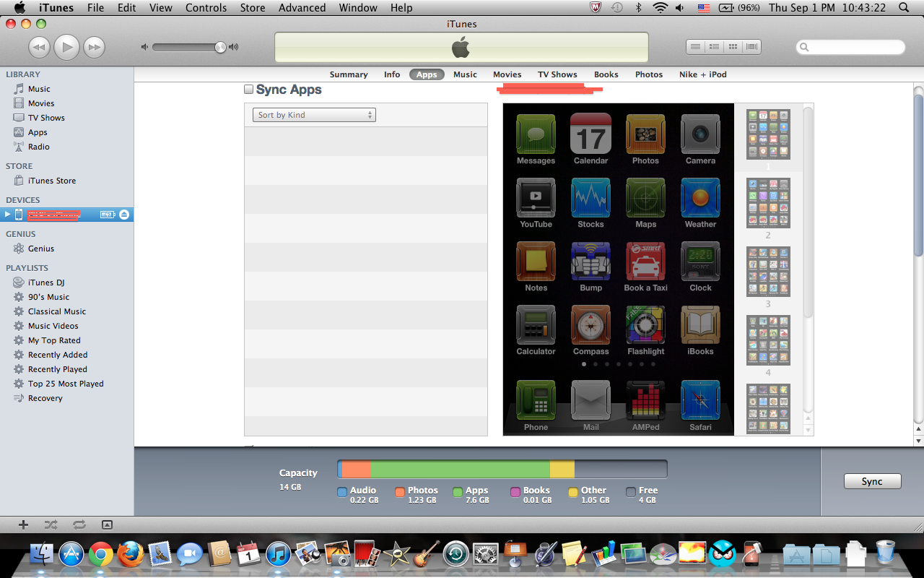
Task: Open the Music tab
Action: tap(465, 74)
